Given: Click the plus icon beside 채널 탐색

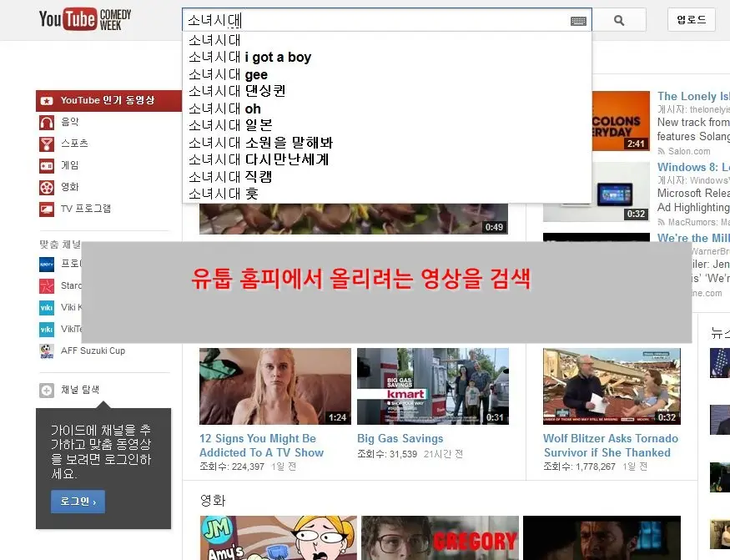Looking at the screenshot, I should (x=47, y=391).
